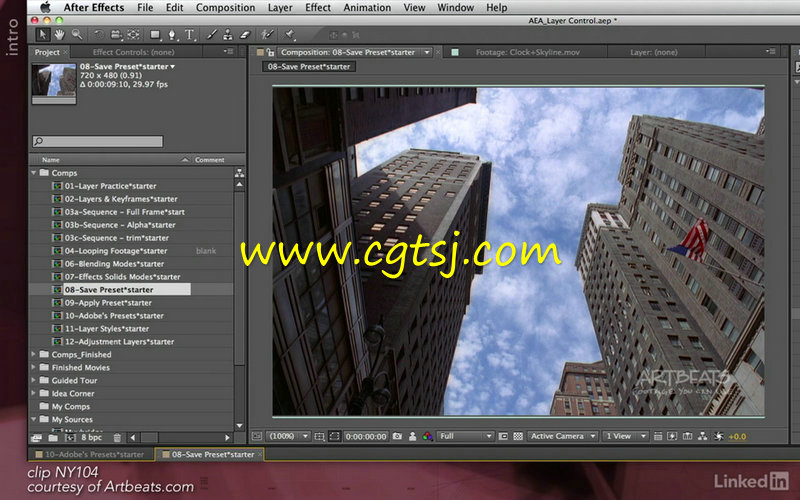The width and height of the screenshot is (800, 500).
Task: Click the Name column header
Action: (x=51, y=160)
